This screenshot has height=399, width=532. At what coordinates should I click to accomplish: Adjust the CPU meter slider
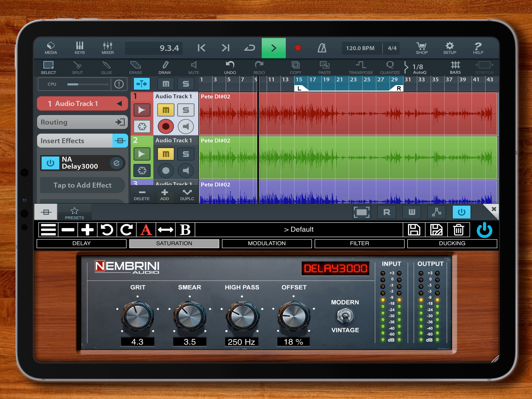click(x=88, y=84)
